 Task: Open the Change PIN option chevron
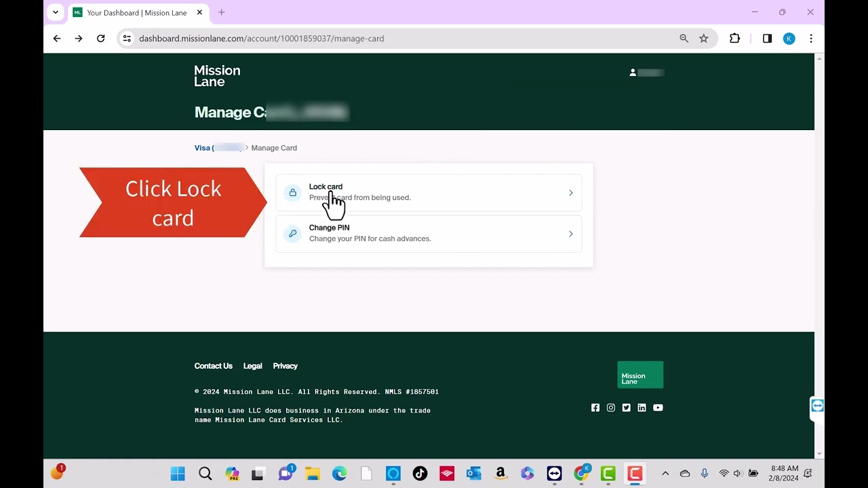[570, 234]
